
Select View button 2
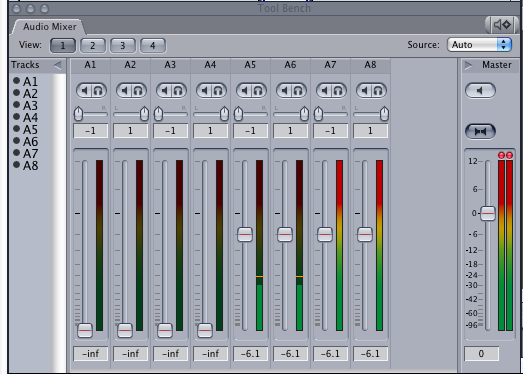(x=93, y=45)
